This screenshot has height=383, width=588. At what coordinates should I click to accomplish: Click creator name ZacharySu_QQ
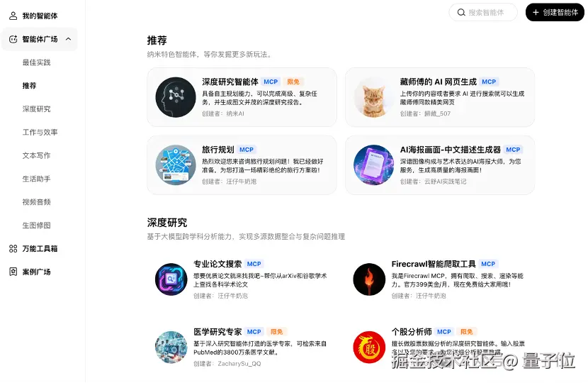click(239, 363)
